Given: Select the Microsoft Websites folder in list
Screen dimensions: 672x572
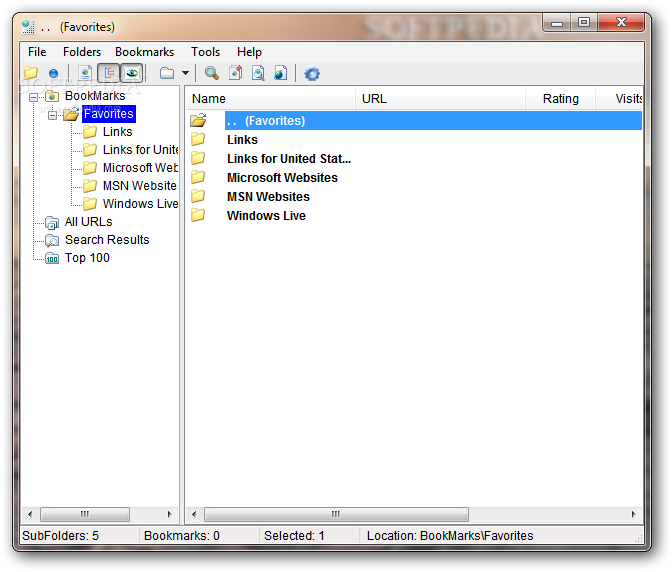Looking at the screenshot, I should 282,177.
